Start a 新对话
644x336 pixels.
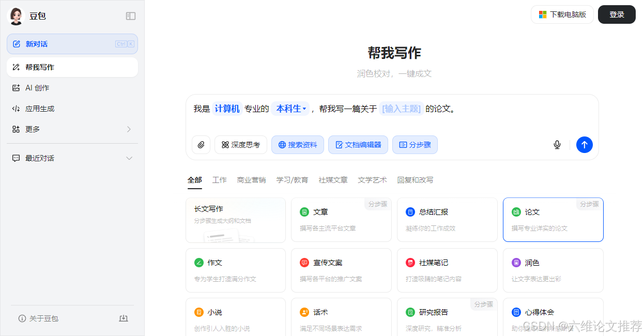click(x=72, y=44)
